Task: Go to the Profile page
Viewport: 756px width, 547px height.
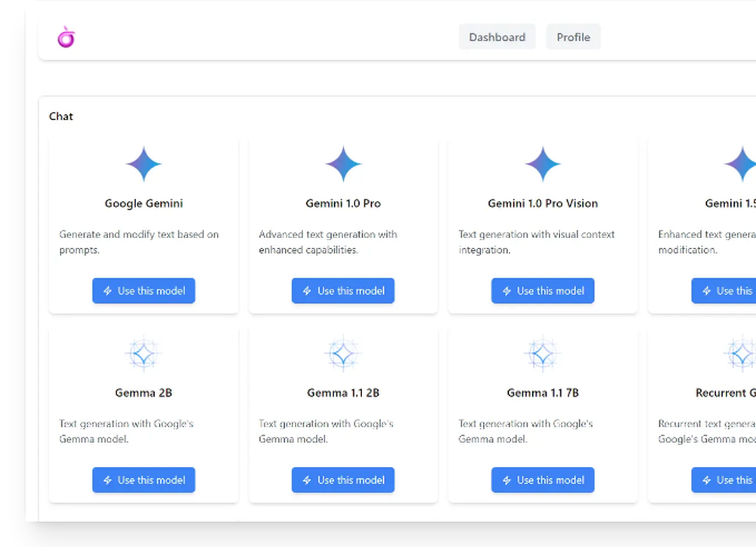Action: 573,37
